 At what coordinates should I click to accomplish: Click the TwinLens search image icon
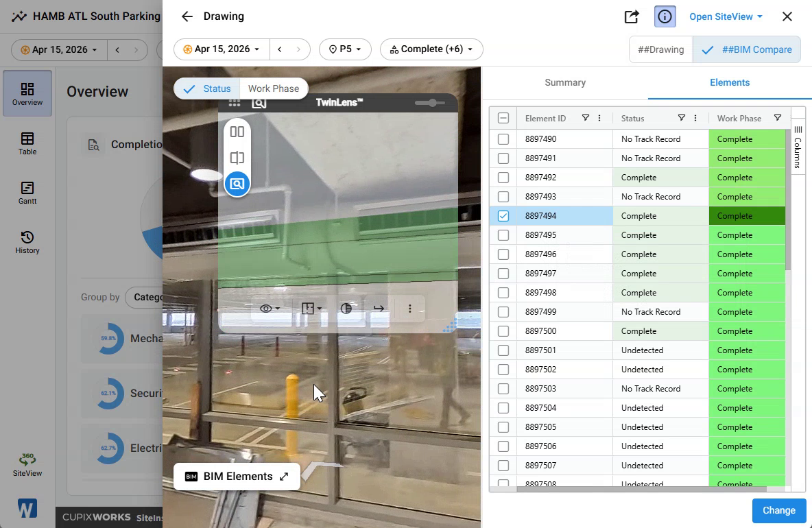tap(259, 103)
